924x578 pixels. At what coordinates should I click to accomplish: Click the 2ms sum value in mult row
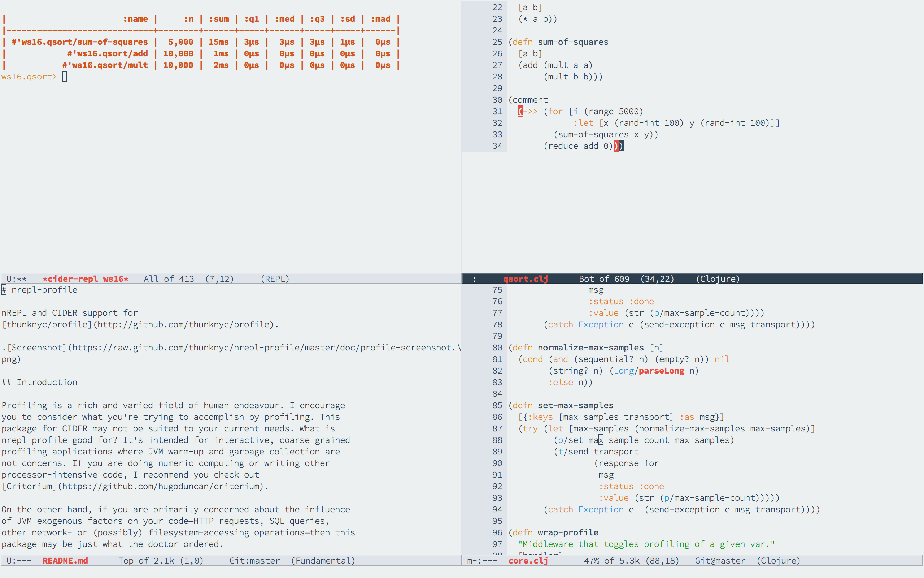tap(221, 65)
